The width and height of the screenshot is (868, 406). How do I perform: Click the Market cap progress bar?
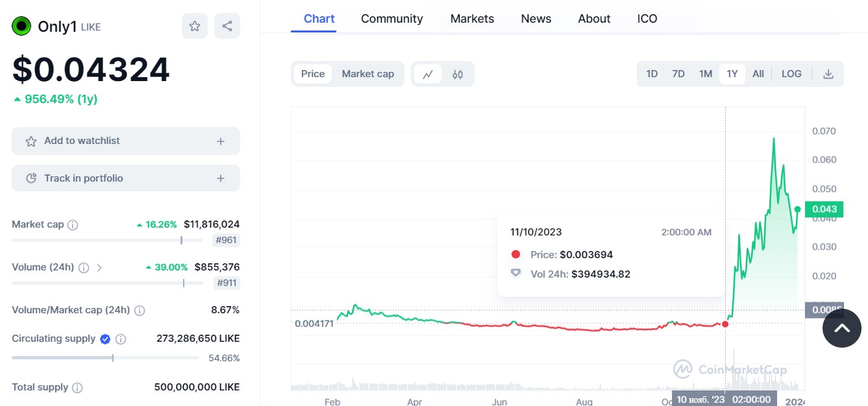coord(108,240)
